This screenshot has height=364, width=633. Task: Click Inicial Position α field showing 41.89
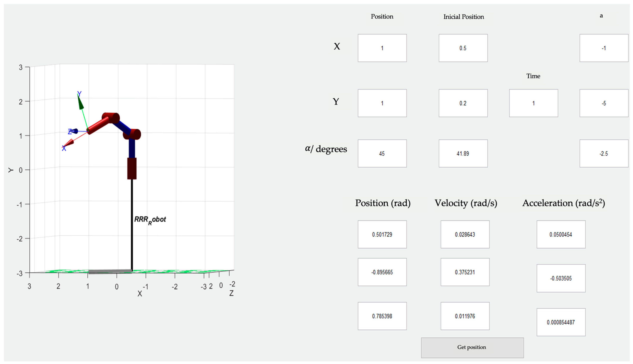click(x=463, y=153)
